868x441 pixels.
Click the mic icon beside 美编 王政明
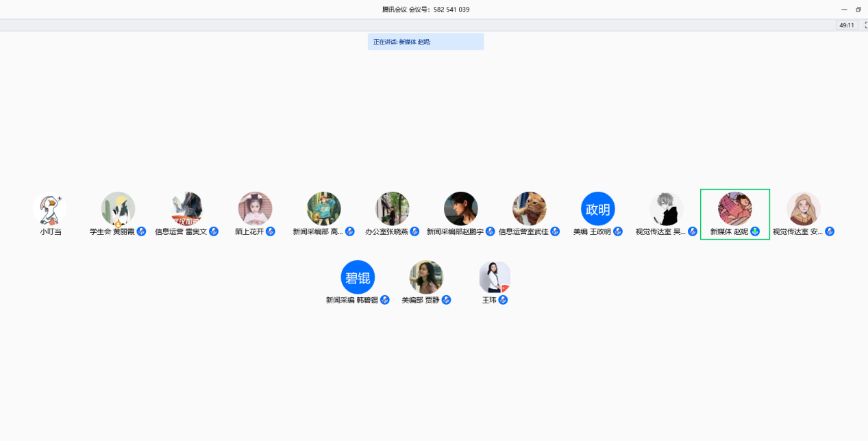tap(618, 231)
